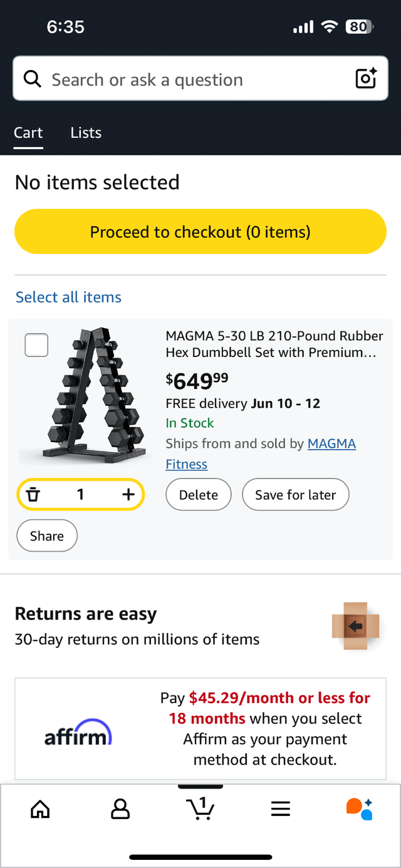Tap the trash icon in quantity stepper
Viewport: 401px width, 868px height.
coord(33,495)
